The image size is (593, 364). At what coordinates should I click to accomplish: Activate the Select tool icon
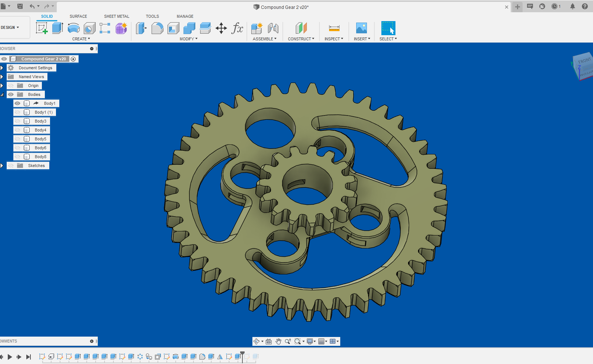point(388,28)
